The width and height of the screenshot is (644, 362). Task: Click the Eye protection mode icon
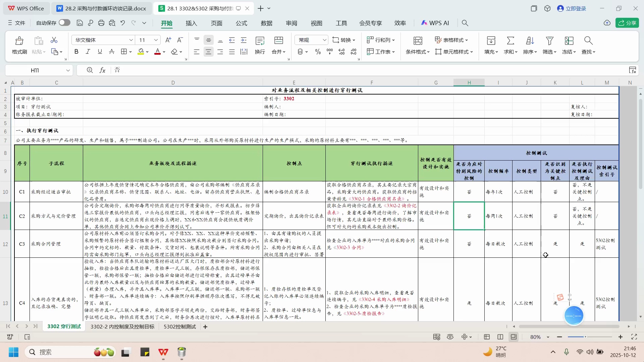pyautogui.click(x=450, y=337)
